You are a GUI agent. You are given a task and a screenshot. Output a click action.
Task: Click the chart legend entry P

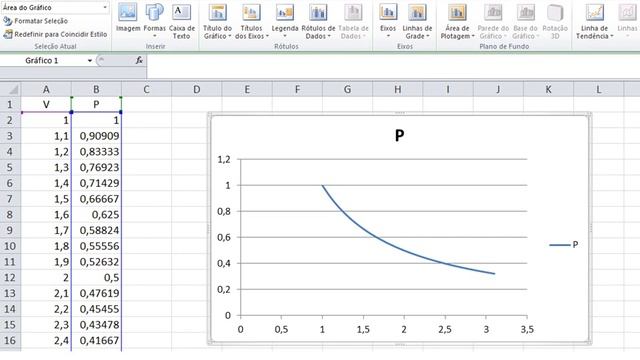coord(564,244)
